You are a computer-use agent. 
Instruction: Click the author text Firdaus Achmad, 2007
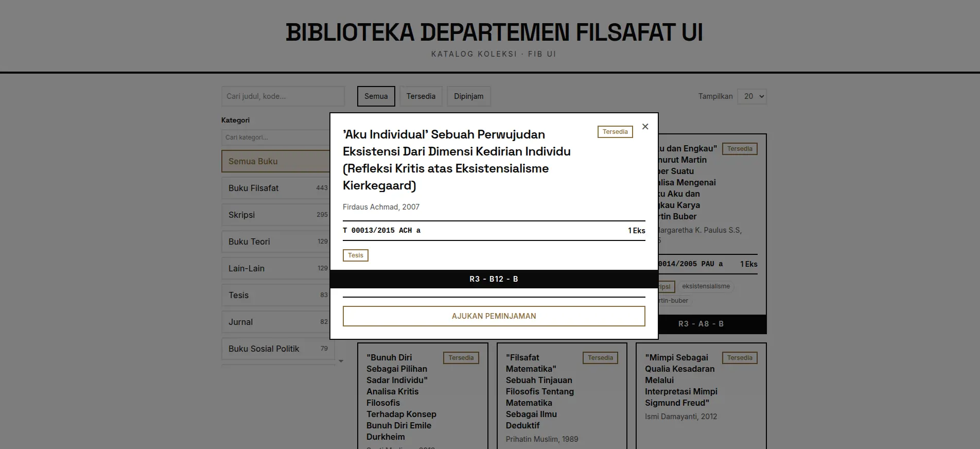pyautogui.click(x=381, y=207)
